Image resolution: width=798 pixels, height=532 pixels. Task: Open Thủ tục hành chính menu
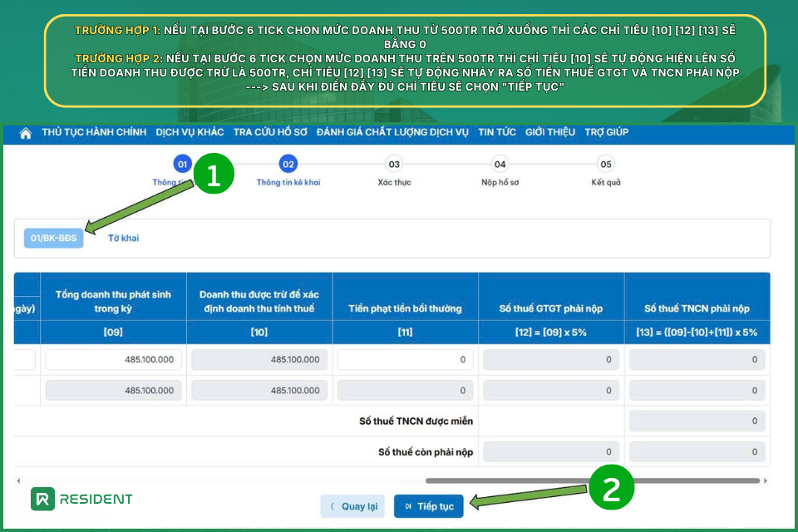[x=94, y=132]
